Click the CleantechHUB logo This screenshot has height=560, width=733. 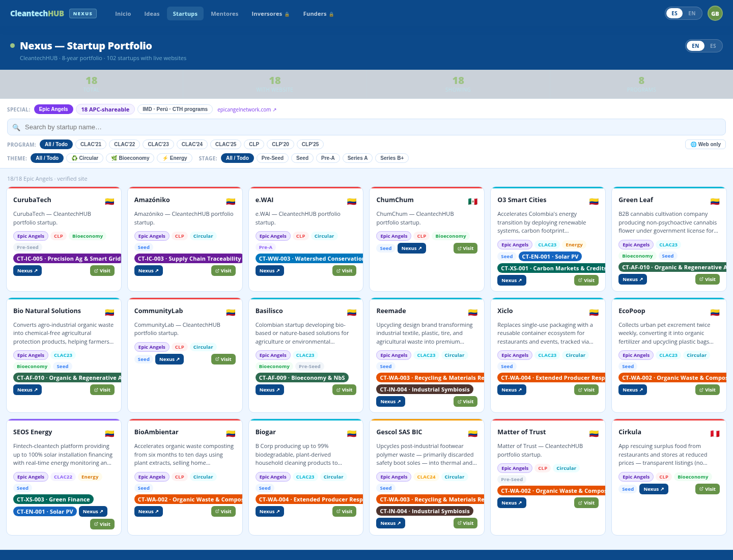[x=37, y=13]
